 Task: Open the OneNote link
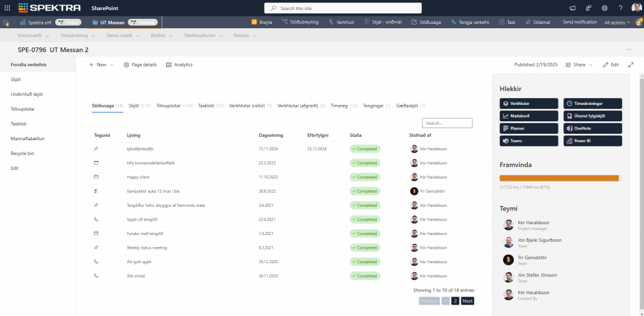pyautogui.click(x=592, y=128)
